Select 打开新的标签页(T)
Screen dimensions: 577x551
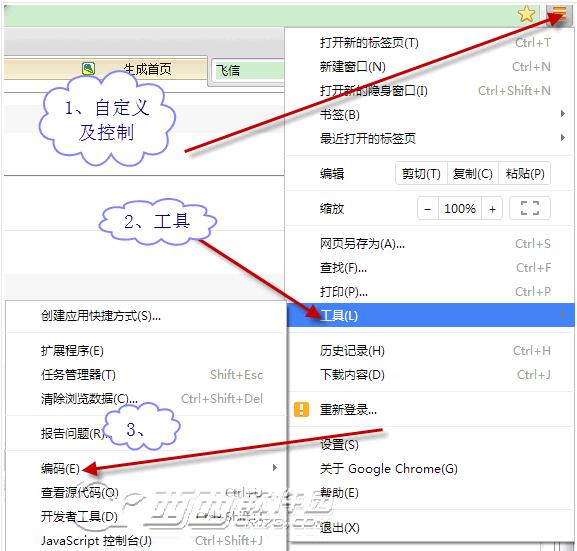430,43
